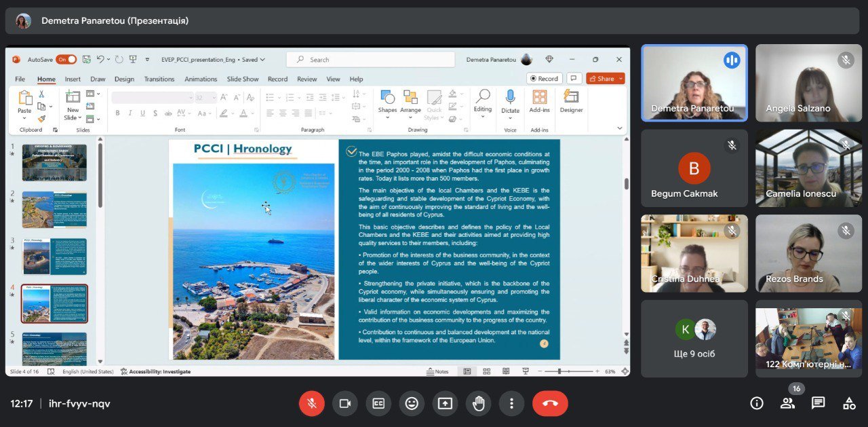Viewport: 868px width, 427px height.
Task: Open the Designer pane
Action: coord(571,102)
